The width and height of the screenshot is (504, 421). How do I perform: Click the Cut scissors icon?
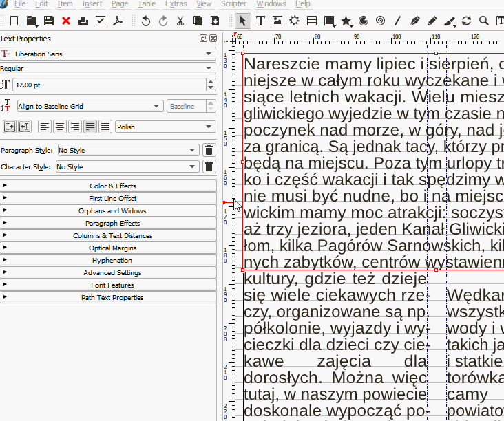point(180,21)
